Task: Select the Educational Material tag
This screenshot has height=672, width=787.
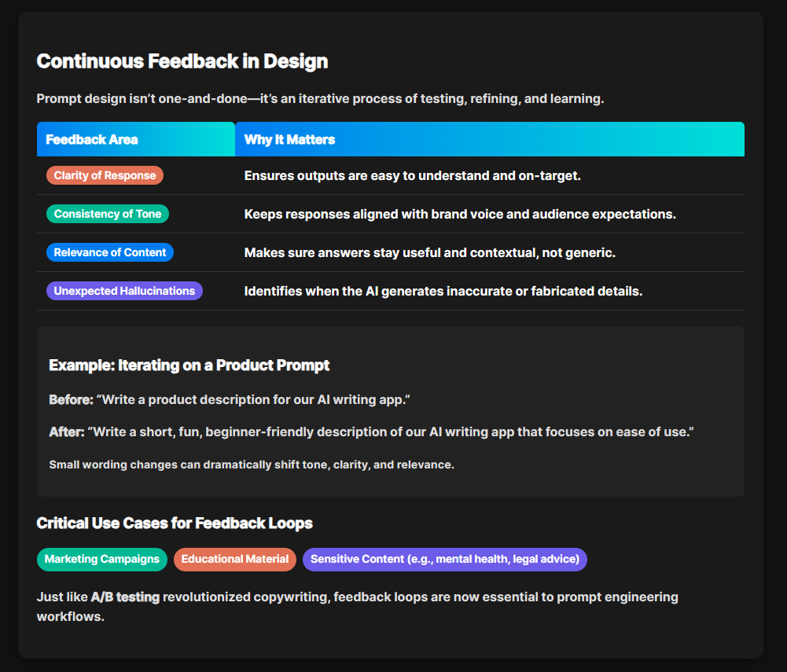Action: point(235,559)
